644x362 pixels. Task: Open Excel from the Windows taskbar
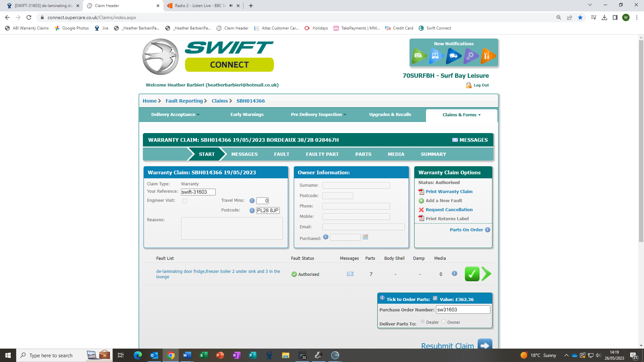click(204, 355)
